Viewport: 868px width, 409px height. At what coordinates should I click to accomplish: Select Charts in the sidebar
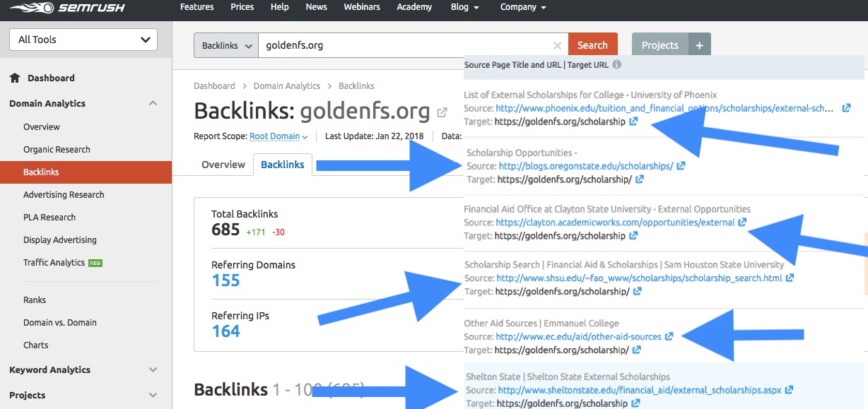click(x=36, y=345)
